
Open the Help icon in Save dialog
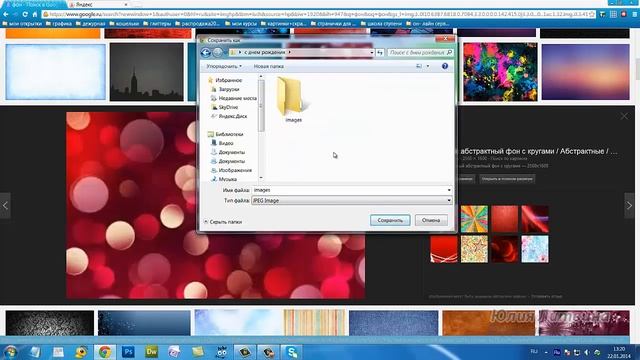point(445,66)
